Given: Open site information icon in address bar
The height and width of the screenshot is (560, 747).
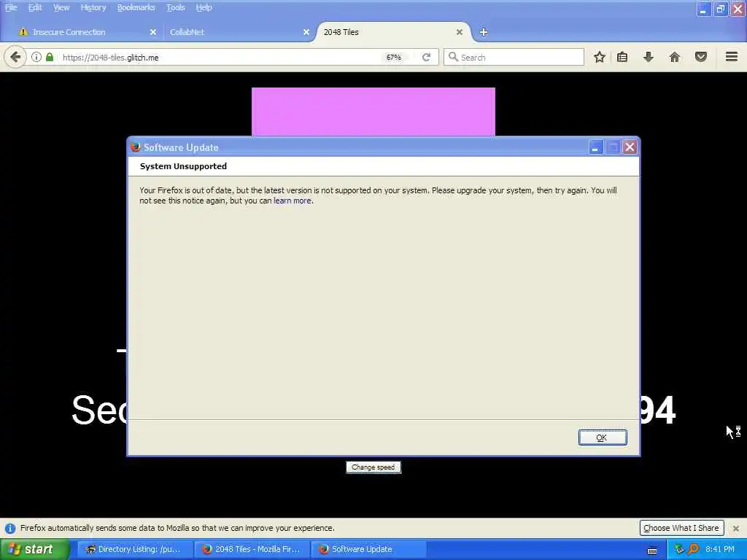Looking at the screenshot, I should 36,57.
